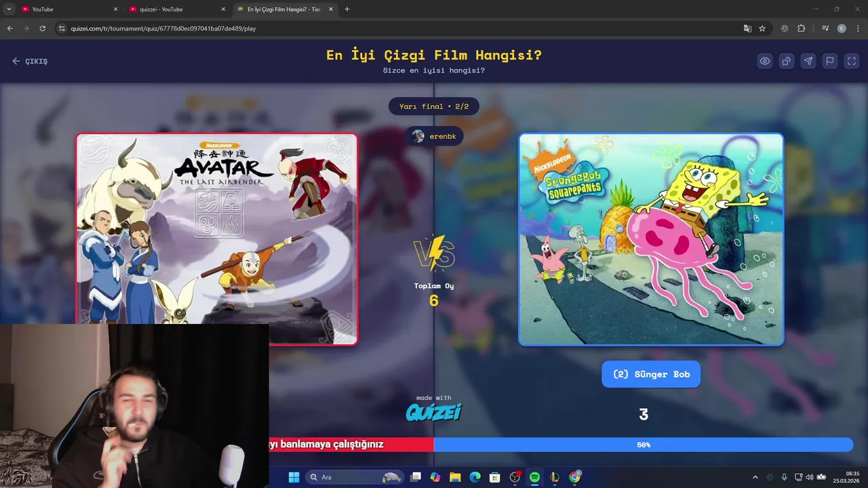
Task: Click the Toplam Oy count 6
Action: tap(434, 300)
